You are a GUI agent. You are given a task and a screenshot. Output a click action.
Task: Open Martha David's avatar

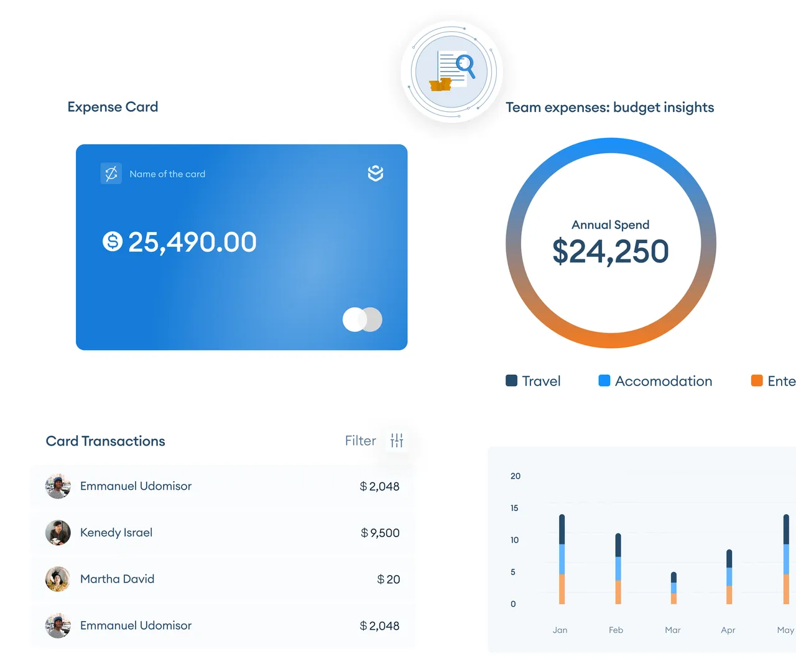coord(58,579)
